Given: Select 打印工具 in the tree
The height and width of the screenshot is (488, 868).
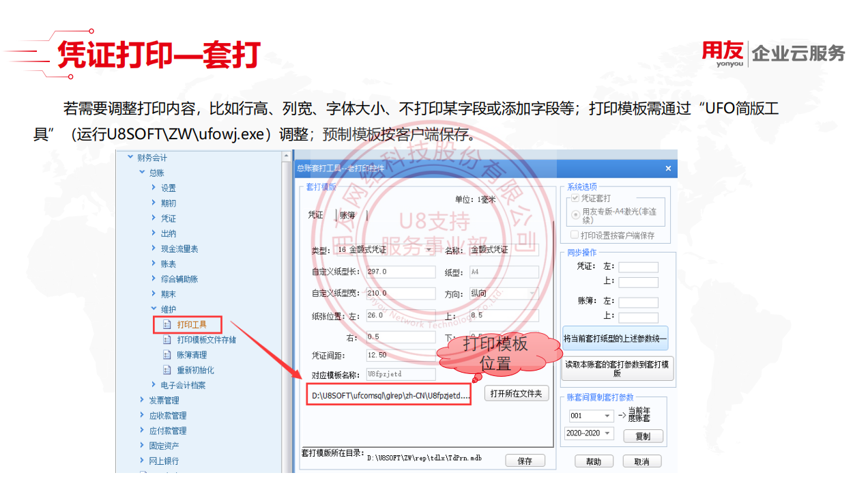Looking at the screenshot, I should [x=191, y=325].
